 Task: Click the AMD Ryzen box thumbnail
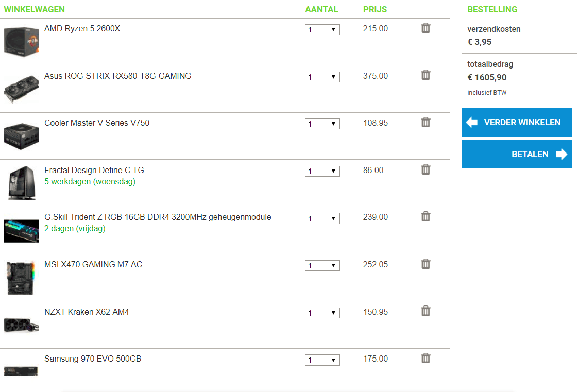[x=21, y=41]
